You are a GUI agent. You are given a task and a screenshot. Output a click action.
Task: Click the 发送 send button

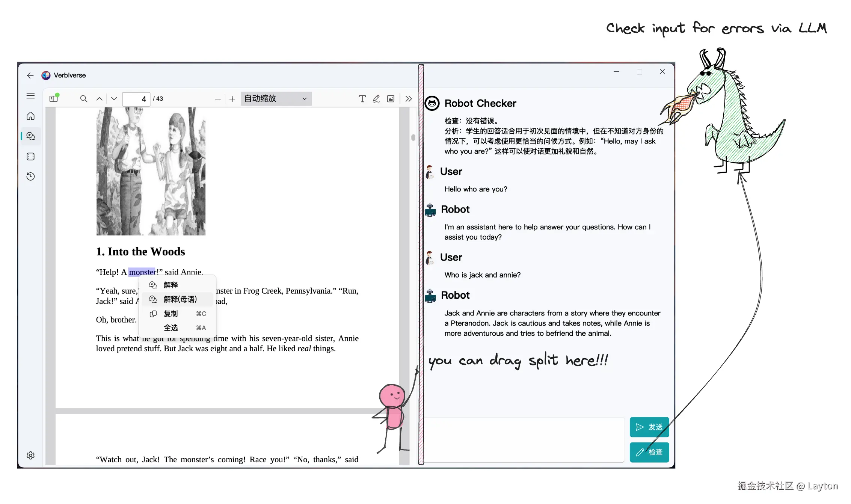tap(649, 427)
